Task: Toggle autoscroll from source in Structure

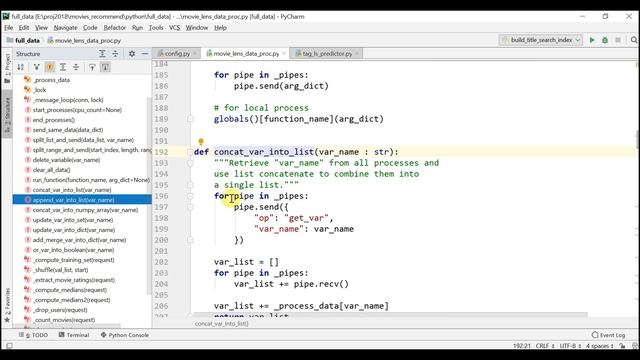Action: click(x=105, y=67)
